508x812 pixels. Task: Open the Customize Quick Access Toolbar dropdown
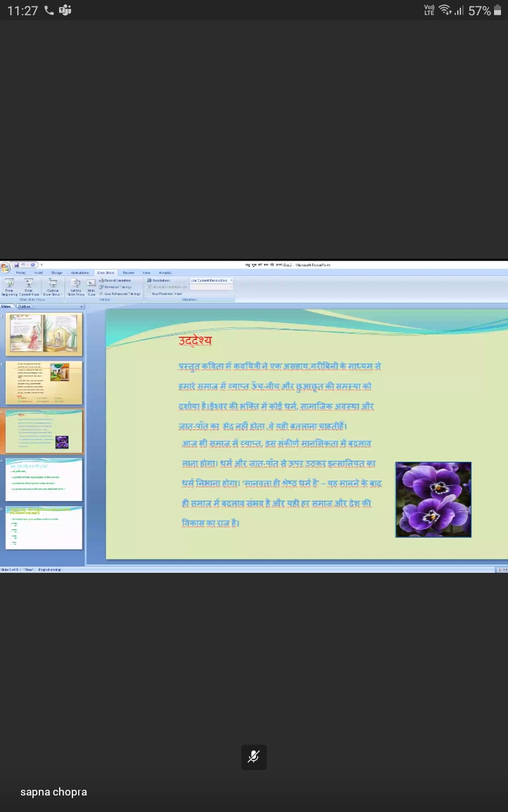(x=41, y=265)
